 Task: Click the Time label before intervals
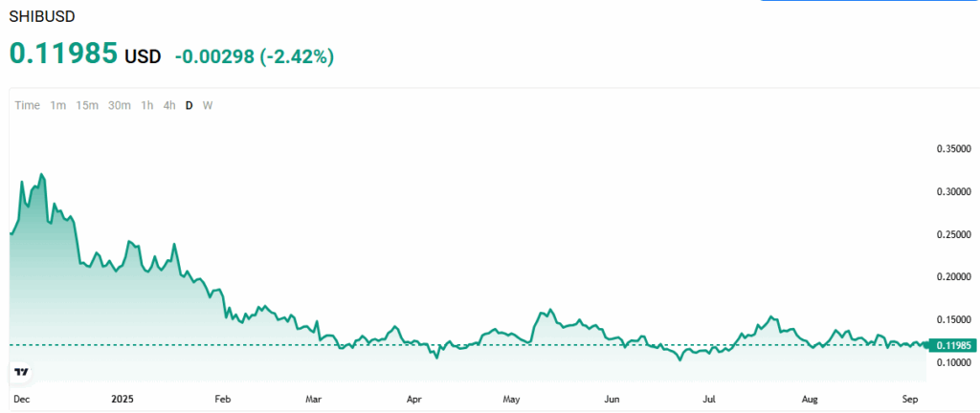pos(28,105)
